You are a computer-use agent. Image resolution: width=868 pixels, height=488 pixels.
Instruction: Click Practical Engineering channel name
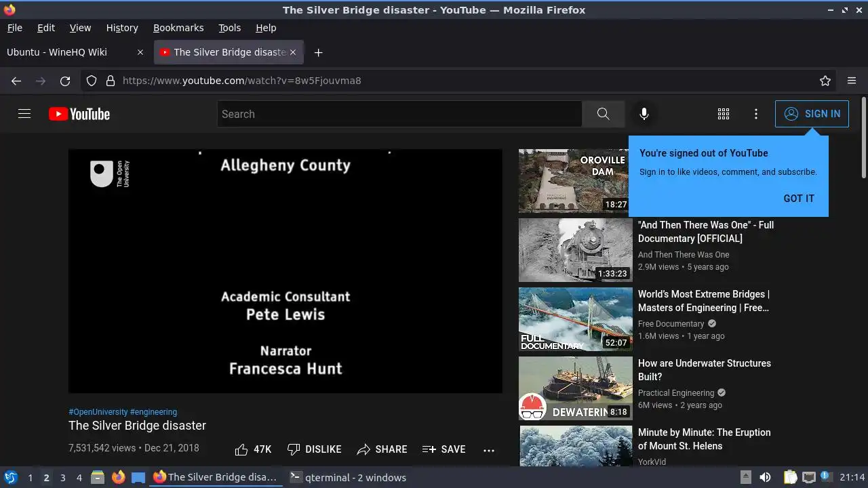676,393
